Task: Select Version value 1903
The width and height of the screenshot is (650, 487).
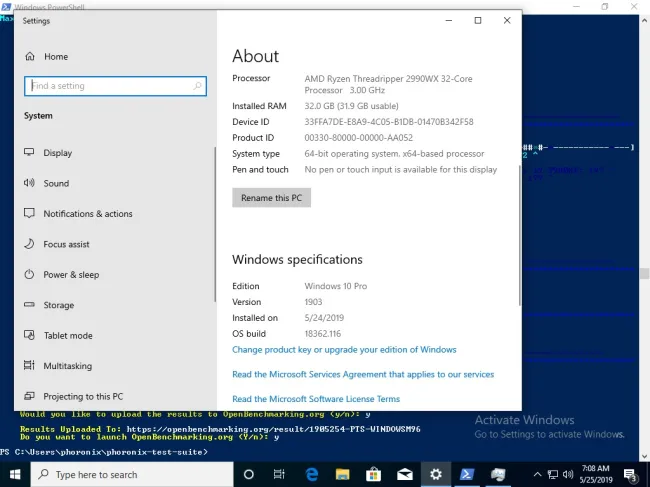Action: pos(313,302)
